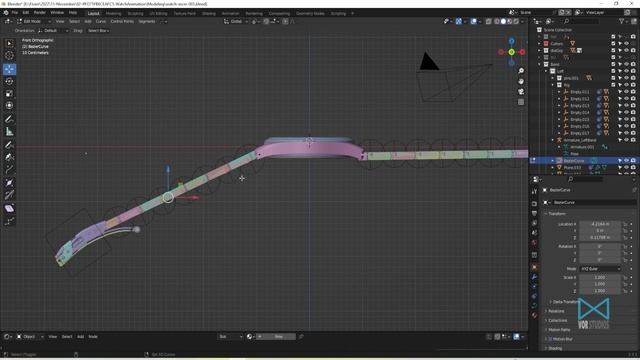
Task: Toggle exclude checkbox for Band collection
Action: 613,64
